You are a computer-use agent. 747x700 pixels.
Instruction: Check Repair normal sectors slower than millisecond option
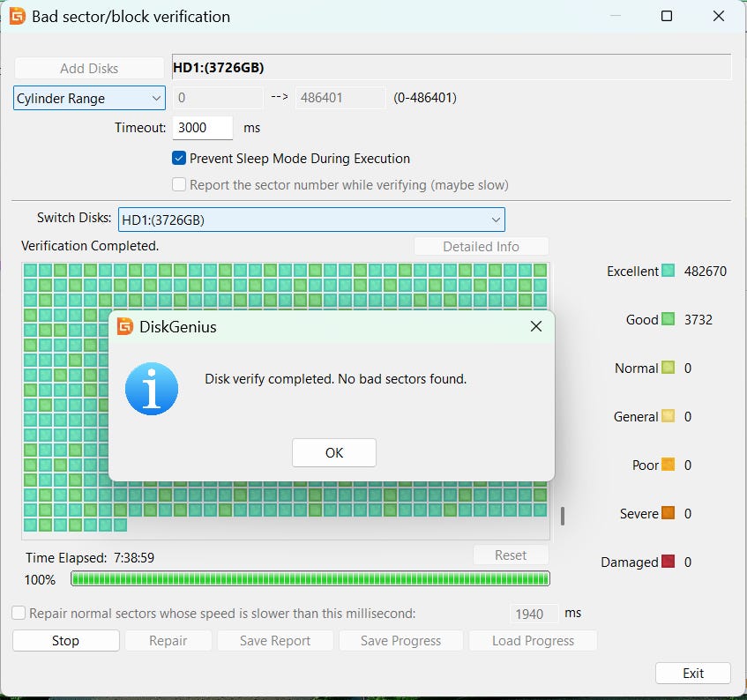[19, 613]
